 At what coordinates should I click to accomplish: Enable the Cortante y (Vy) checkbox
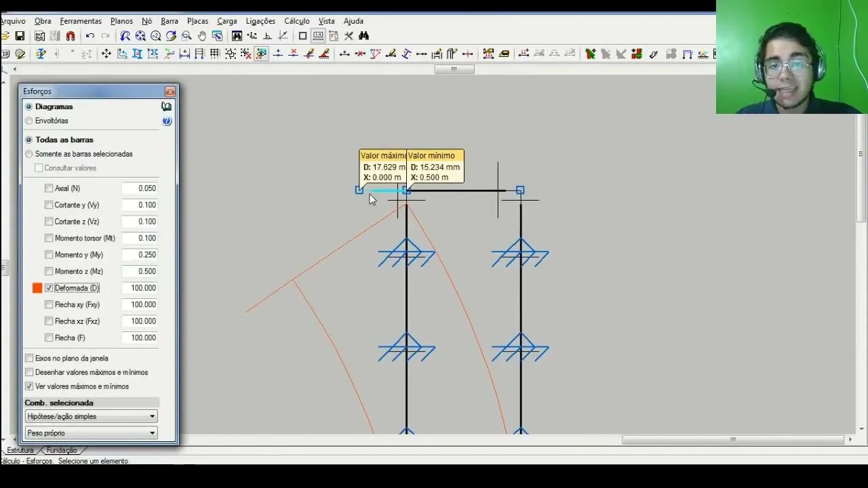(x=49, y=205)
